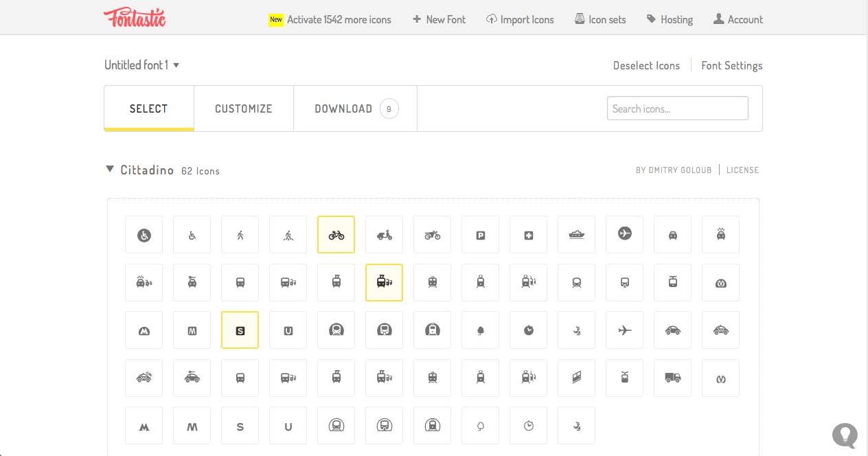Deselect the highlighted S-Bahn icon
Screen dimensions: 868x456
click(240, 330)
